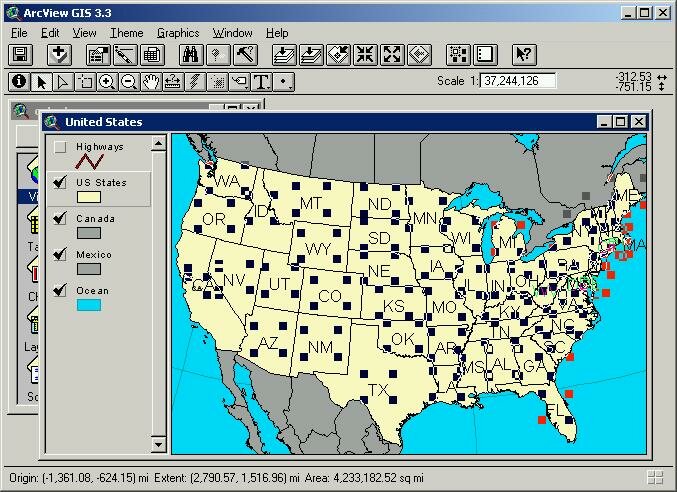Click the KS state label

(x=394, y=306)
